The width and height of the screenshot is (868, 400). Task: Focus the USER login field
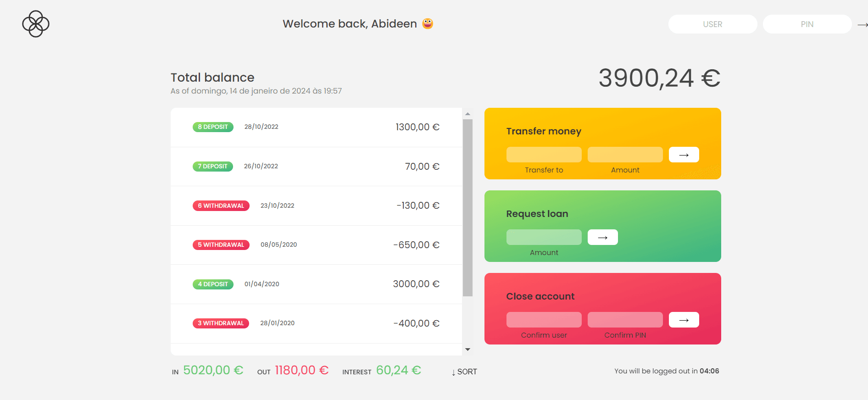coord(712,24)
